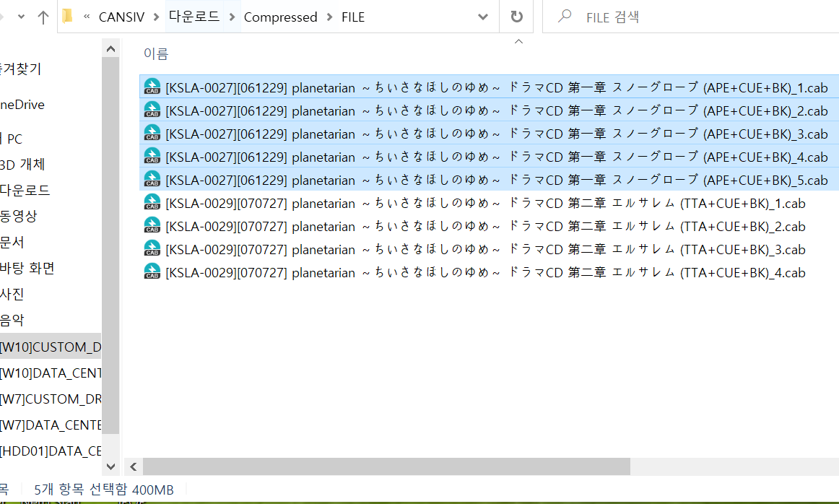Open 문서 folder in sidebar

click(x=12, y=242)
